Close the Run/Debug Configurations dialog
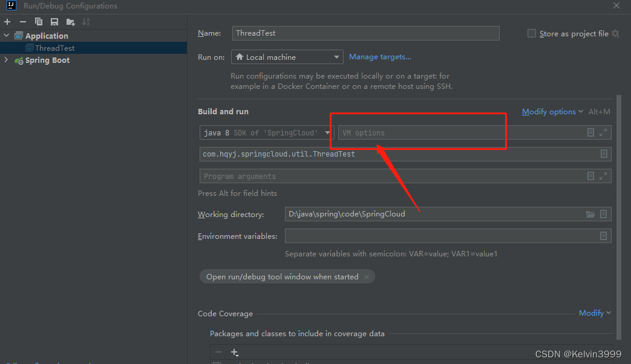The height and width of the screenshot is (364, 631). [616, 5]
